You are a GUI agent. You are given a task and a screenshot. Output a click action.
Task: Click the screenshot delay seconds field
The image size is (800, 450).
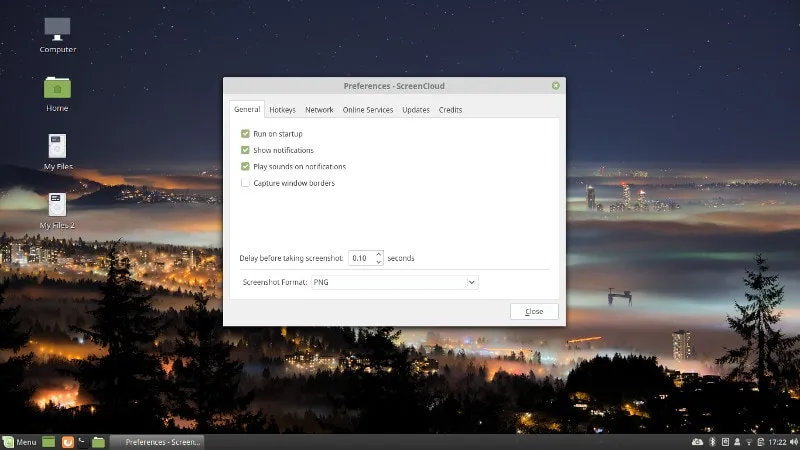(361, 258)
